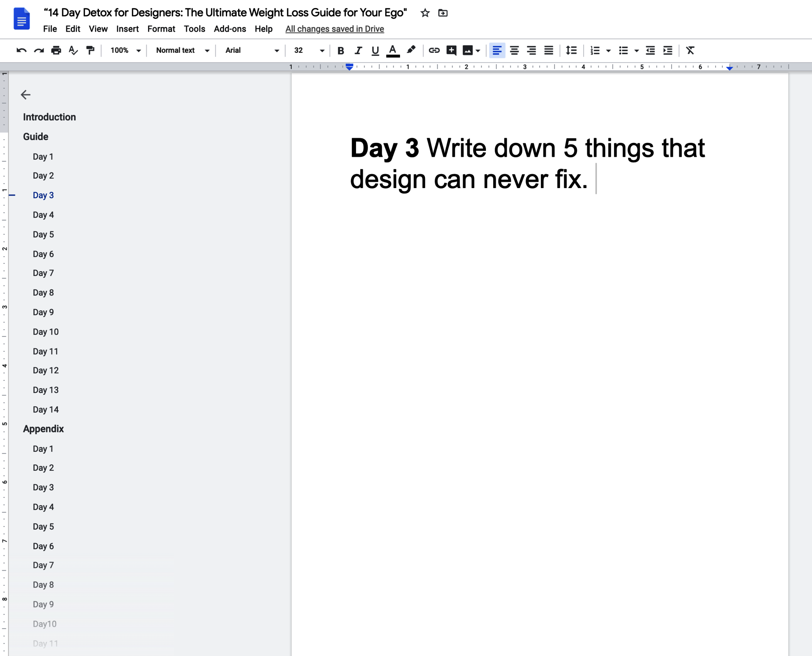The width and height of the screenshot is (812, 656).
Task: Go to Appendix heading in outline
Action: point(44,429)
